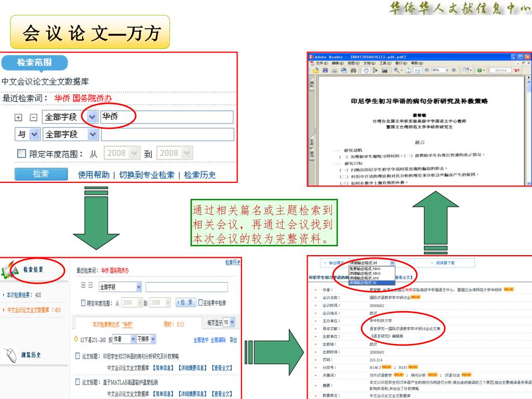This screenshot has height=399, width=532.
Task: Click the minus remove-row icon in top search form
Action: (x=34, y=117)
